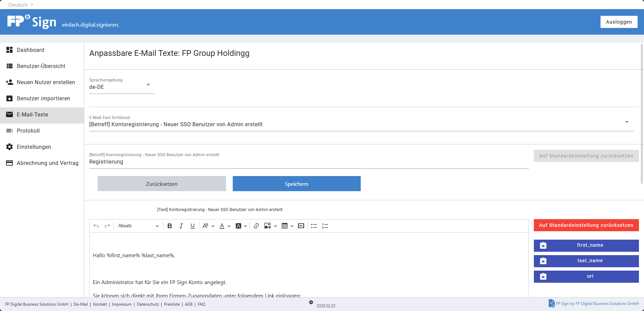Click the Einstellungen gear icon
Viewport: 644px width, 311px height.
[x=9, y=147]
